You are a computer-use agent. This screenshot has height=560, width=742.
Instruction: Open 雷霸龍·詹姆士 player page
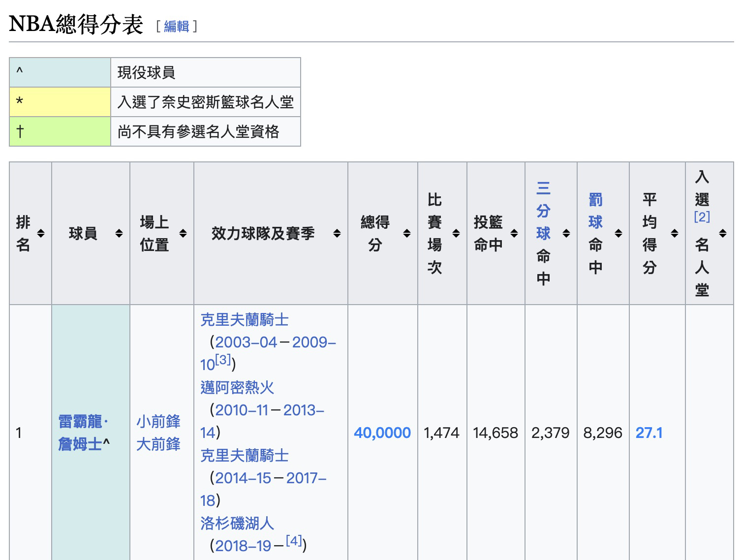coord(81,433)
